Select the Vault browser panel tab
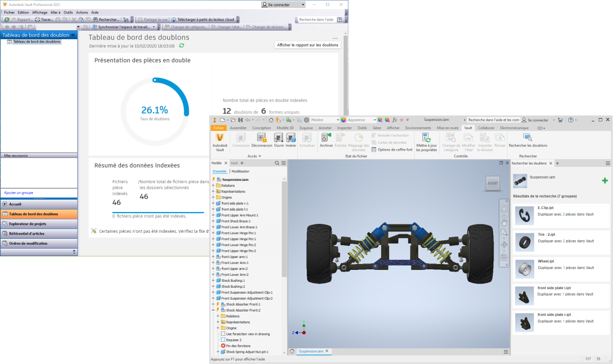The height and width of the screenshot is (364, 613). coord(234,163)
